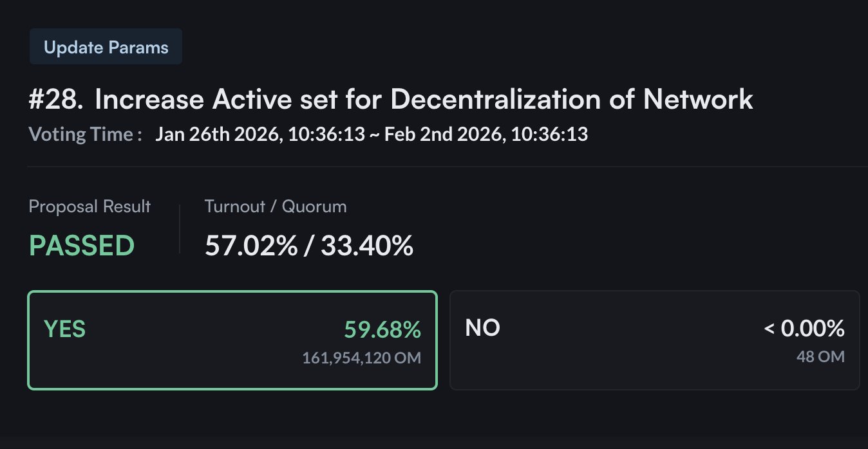Select the Jan 26th 2026 start time
The height and width of the screenshot is (449, 868).
[x=259, y=134]
